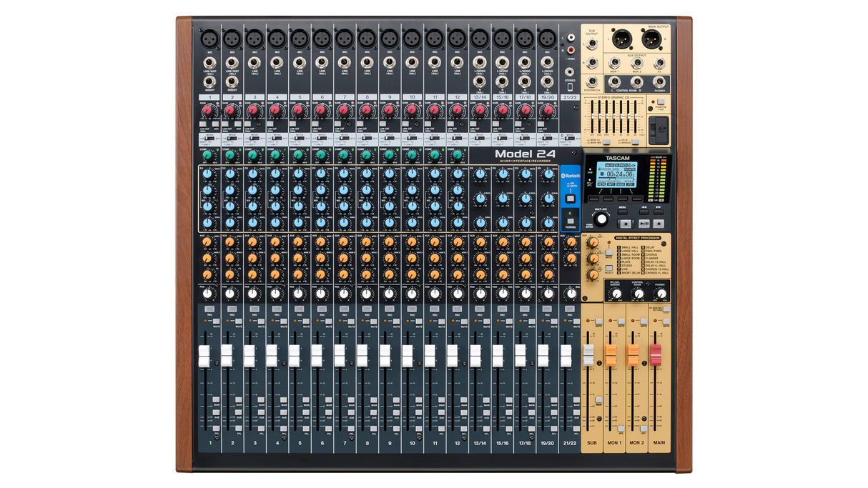
Task: Click the CONTROL ROOM level knob
Action: tap(638, 294)
